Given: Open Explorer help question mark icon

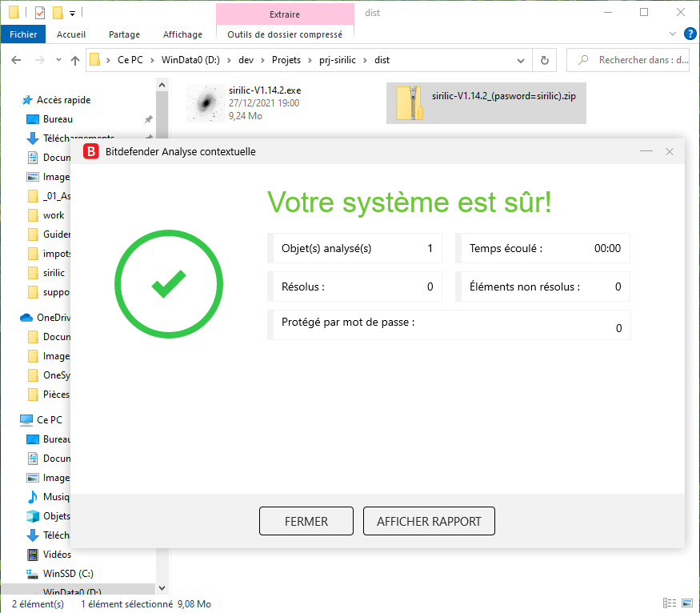Looking at the screenshot, I should [x=690, y=34].
